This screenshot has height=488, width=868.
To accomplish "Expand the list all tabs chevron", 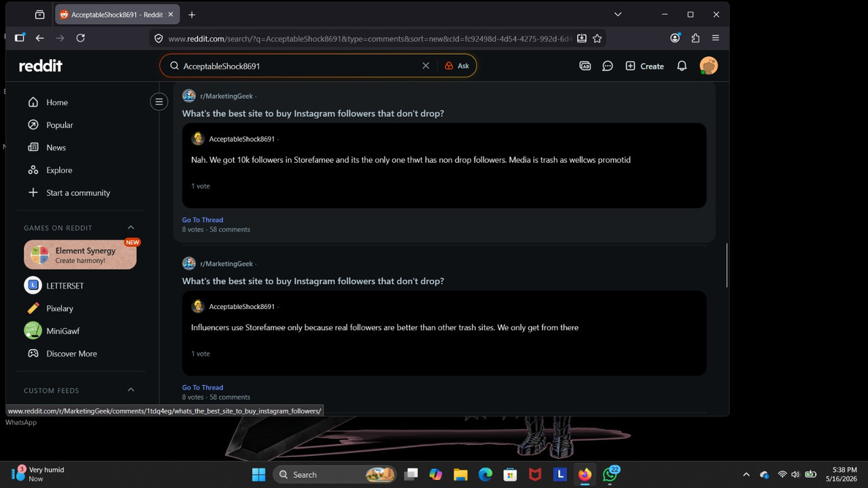I will pos(618,14).
